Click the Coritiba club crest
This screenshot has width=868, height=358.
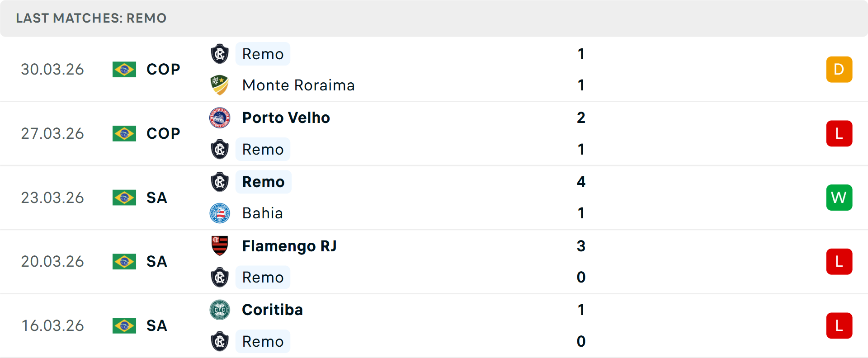click(x=220, y=310)
